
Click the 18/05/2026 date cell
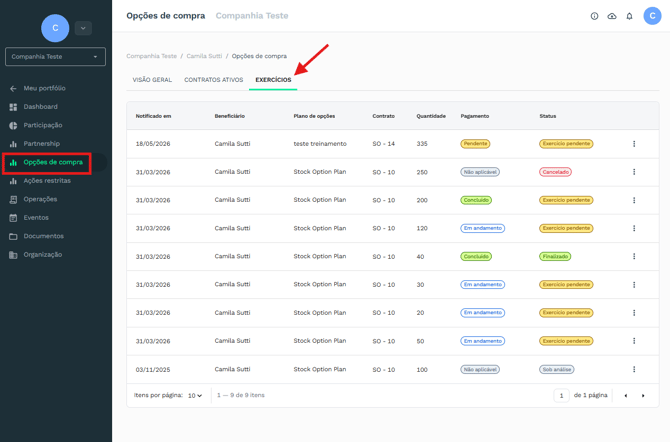coord(153,144)
